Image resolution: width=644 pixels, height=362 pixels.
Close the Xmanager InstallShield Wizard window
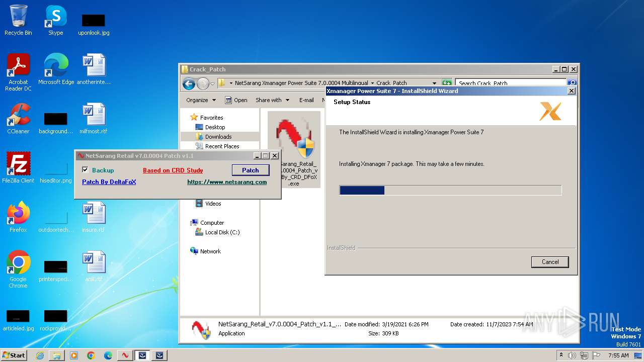(x=571, y=91)
